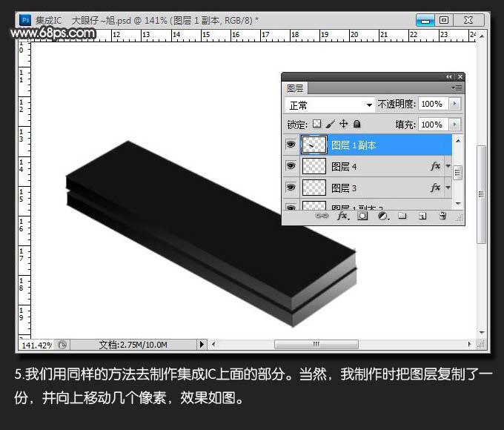This screenshot has height=430, width=504.
Task: Click document horizontal scroll right arrow
Action: [470, 344]
